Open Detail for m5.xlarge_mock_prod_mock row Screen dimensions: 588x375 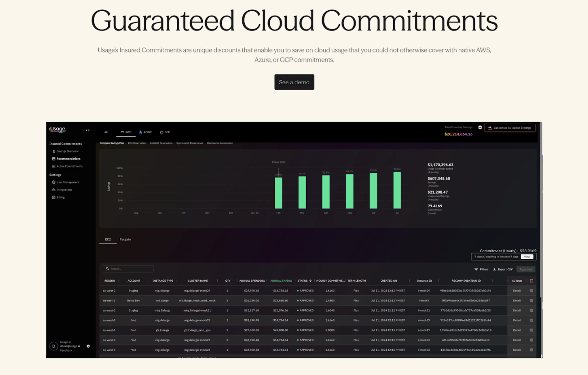[517, 301]
